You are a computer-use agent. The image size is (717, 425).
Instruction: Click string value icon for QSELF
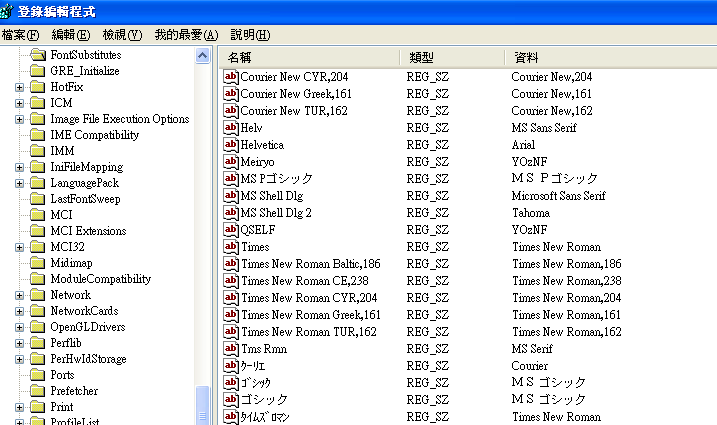coord(231,230)
